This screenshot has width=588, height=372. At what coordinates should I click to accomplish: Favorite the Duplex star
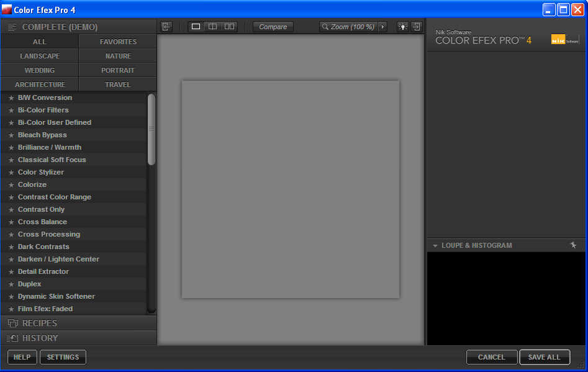[11, 284]
